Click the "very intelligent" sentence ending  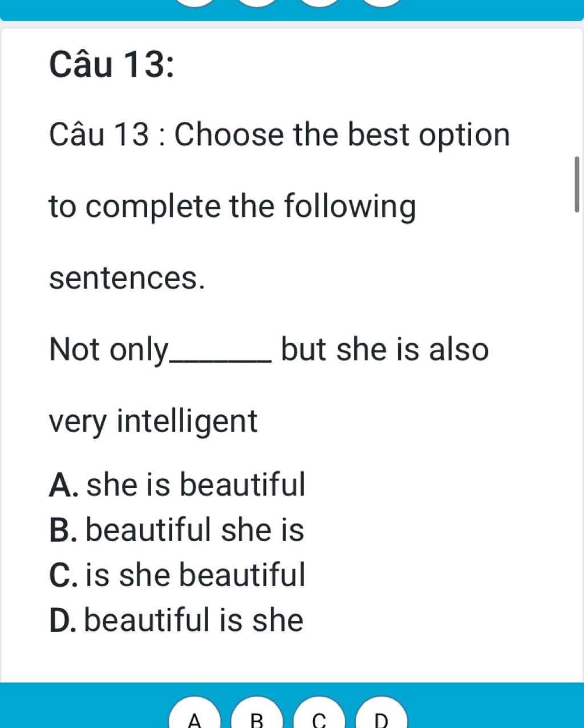tap(153, 421)
